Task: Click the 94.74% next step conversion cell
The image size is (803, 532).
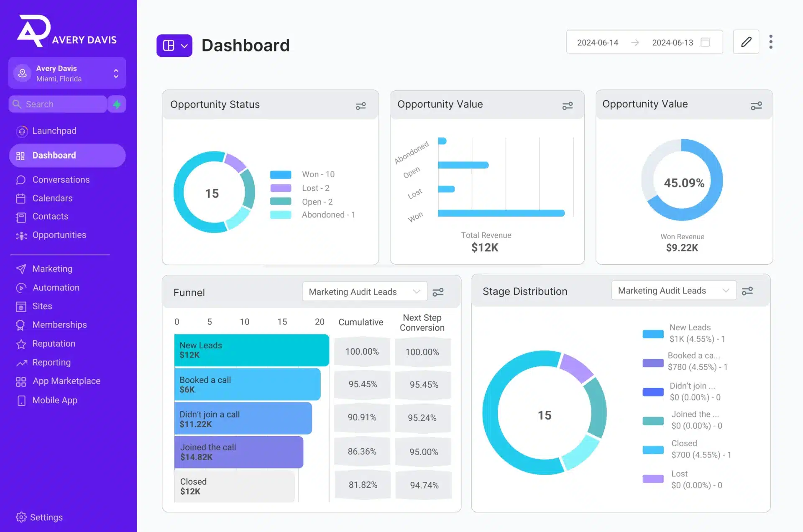Action: pos(424,485)
